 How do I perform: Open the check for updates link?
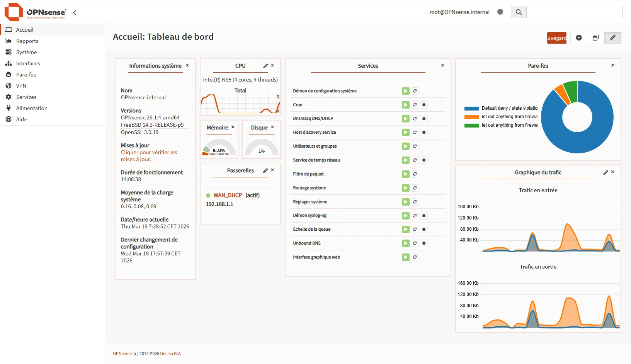coord(149,156)
